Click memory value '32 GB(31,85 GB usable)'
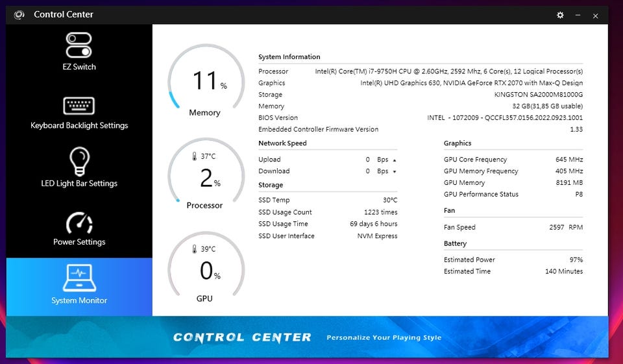The width and height of the screenshot is (623, 364). (x=548, y=106)
